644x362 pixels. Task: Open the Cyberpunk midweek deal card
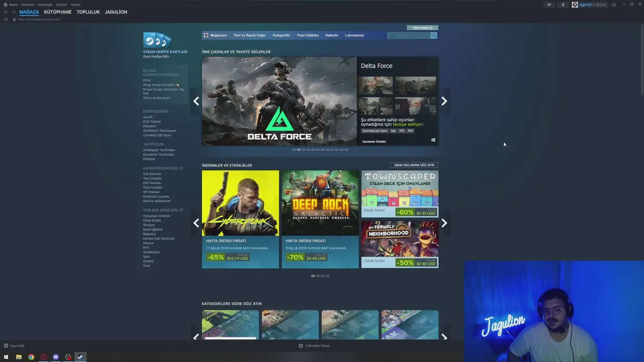[240, 219]
